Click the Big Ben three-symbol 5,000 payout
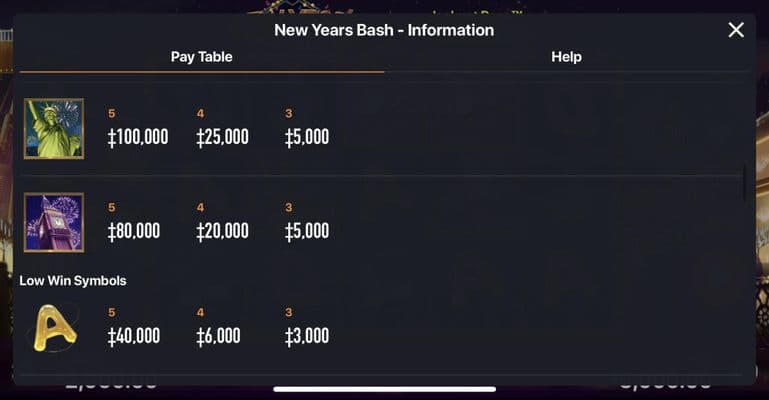 click(x=306, y=231)
